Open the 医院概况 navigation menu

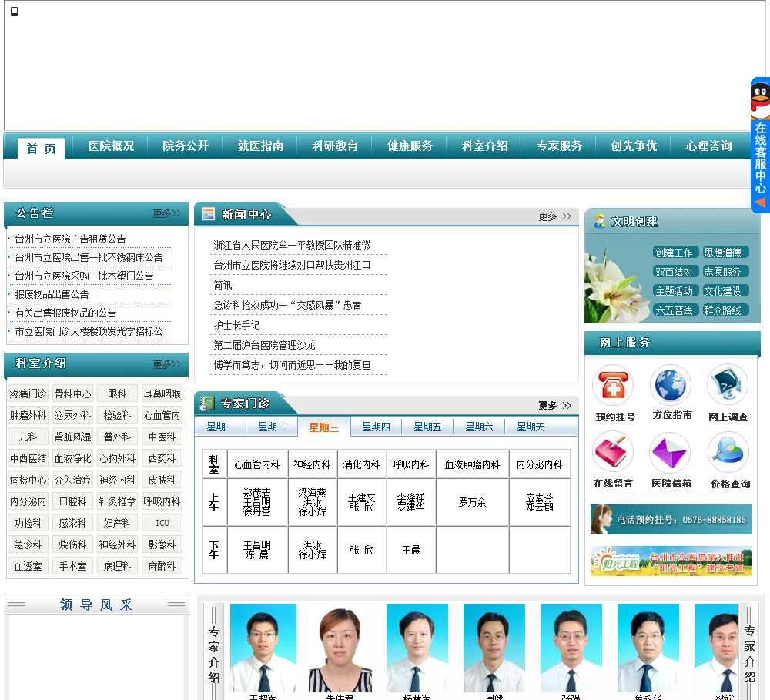tap(111, 146)
